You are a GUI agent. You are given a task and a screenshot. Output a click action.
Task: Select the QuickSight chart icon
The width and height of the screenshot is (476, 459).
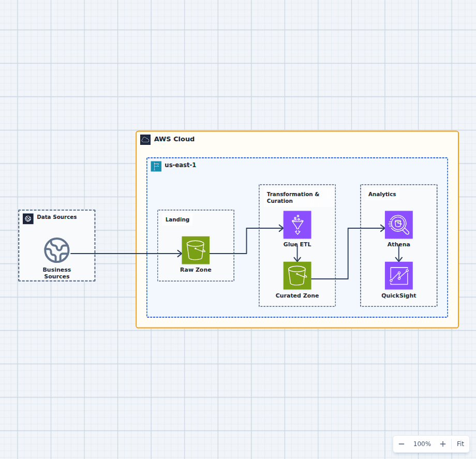pyautogui.click(x=398, y=276)
